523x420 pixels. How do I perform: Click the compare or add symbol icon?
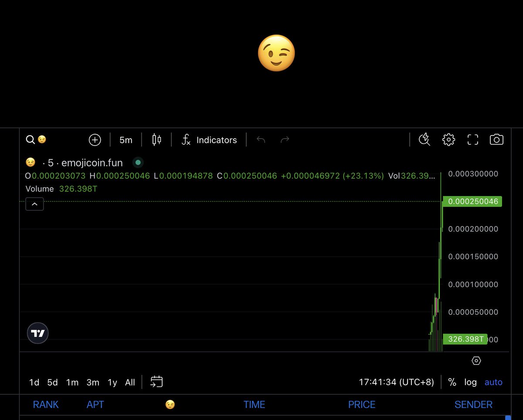[x=95, y=139]
